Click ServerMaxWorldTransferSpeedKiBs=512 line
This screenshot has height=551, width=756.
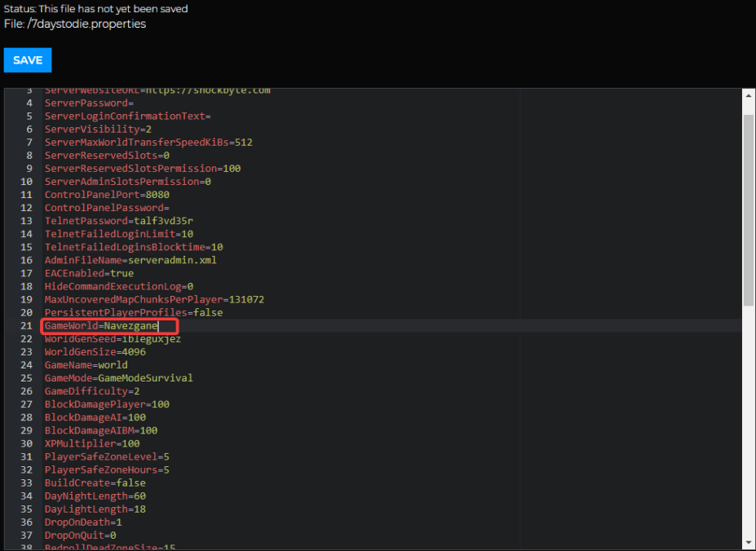click(148, 142)
